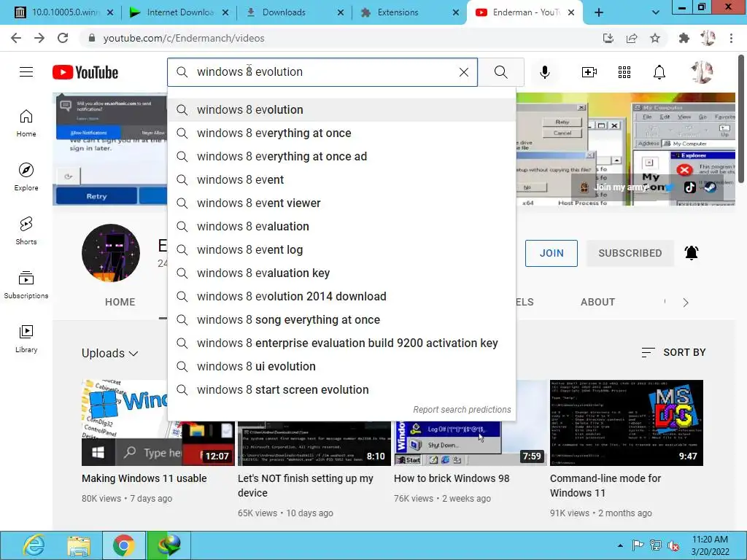The height and width of the screenshot is (560, 747).
Task: Select suggestion 'windows 8 everything at once ad'
Action: 341,156
